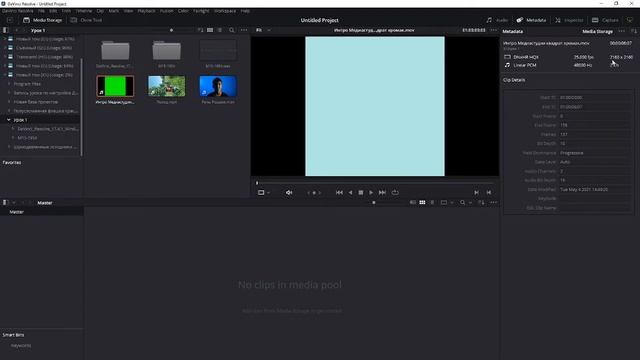Viewport: 640px width, 360px height.
Task: Click the viewer mode dropdown icon
Action: coord(264,193)
